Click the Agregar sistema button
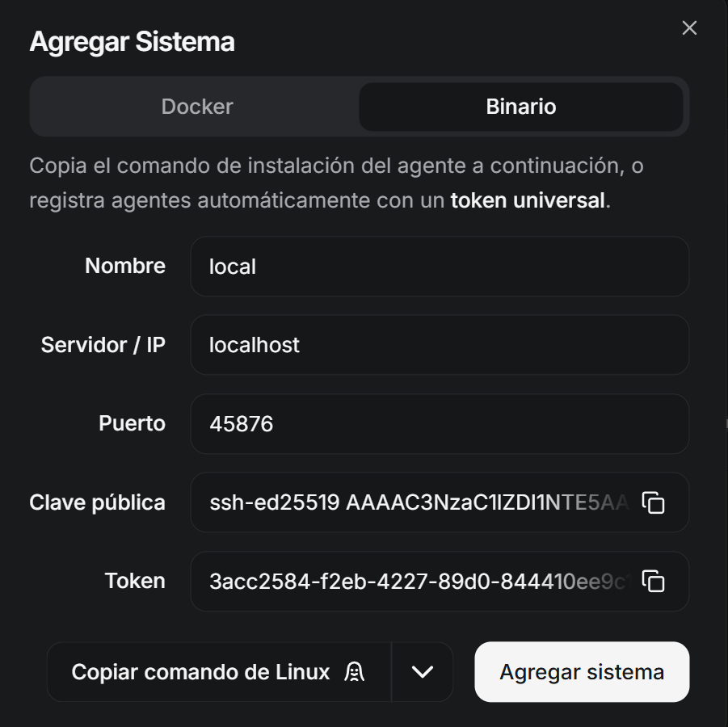The width and height of the screenshot is (728, 727). 582,672
